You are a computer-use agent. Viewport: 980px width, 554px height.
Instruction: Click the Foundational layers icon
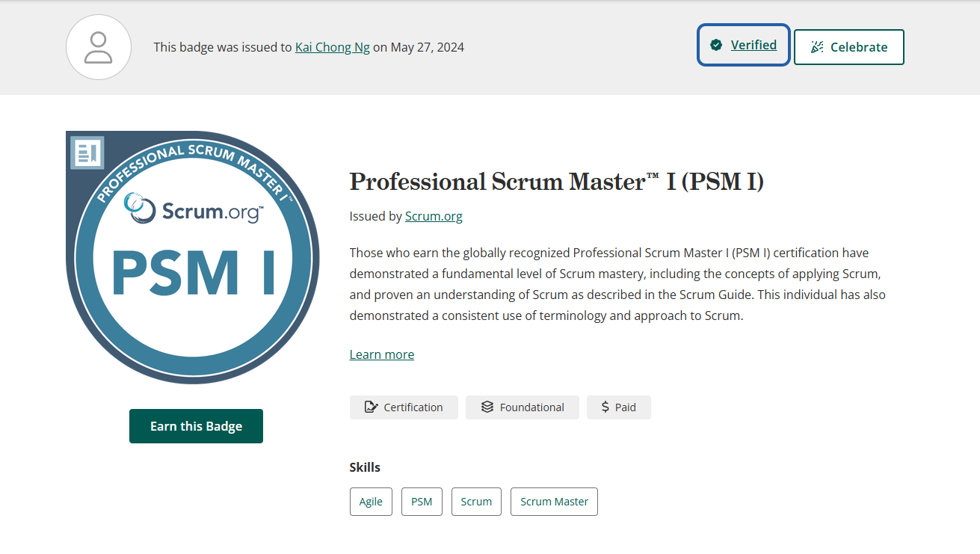point(487,407)
